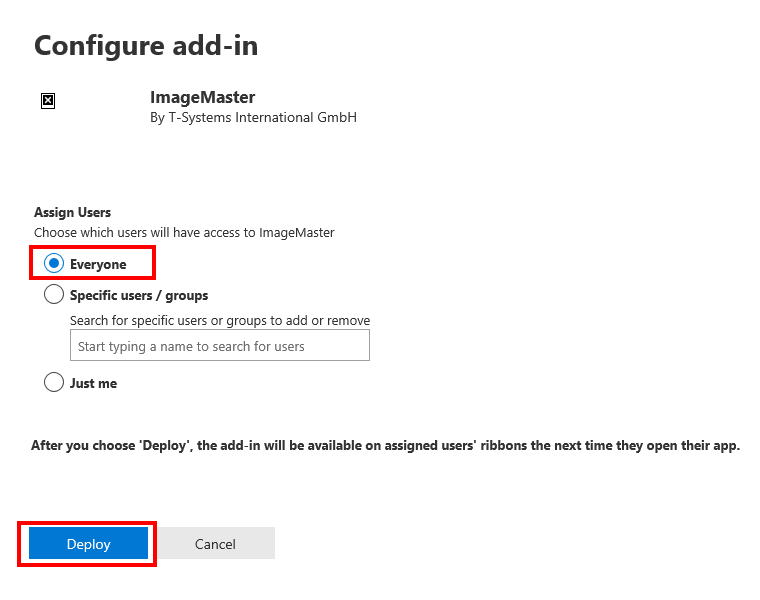Focus the user name search box
The image size is (760, 600).
tap(220, 346)
